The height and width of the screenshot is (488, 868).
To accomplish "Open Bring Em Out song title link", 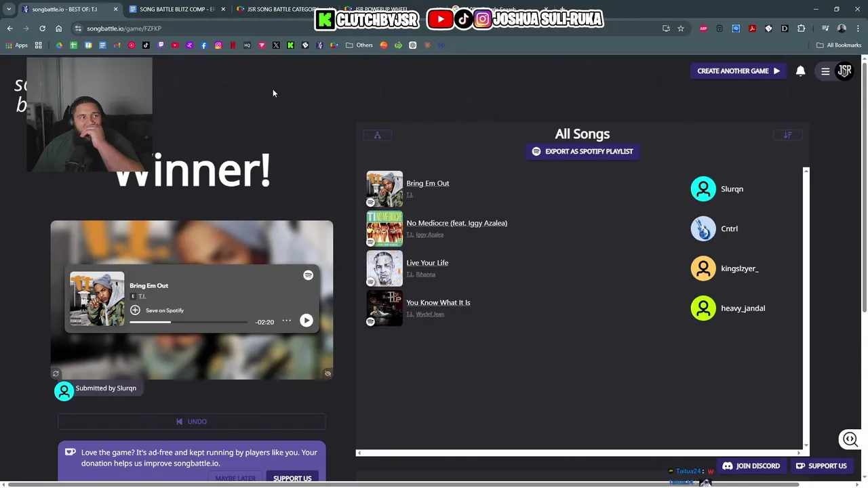I will pos(428,183).
